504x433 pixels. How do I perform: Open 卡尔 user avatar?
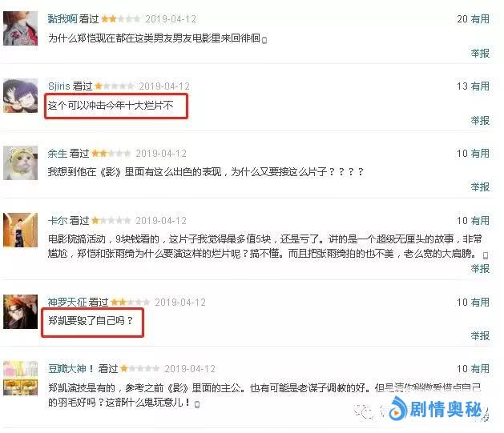pos(20,230)
